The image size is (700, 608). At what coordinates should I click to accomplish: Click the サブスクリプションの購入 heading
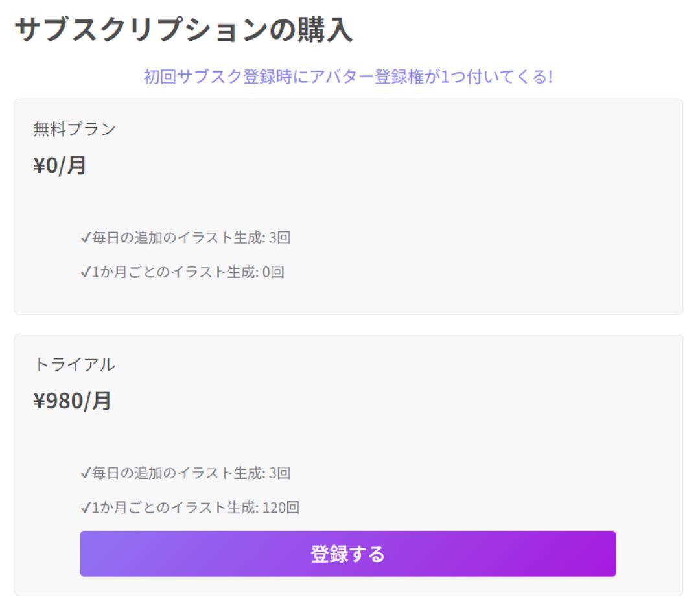(183, 30)
